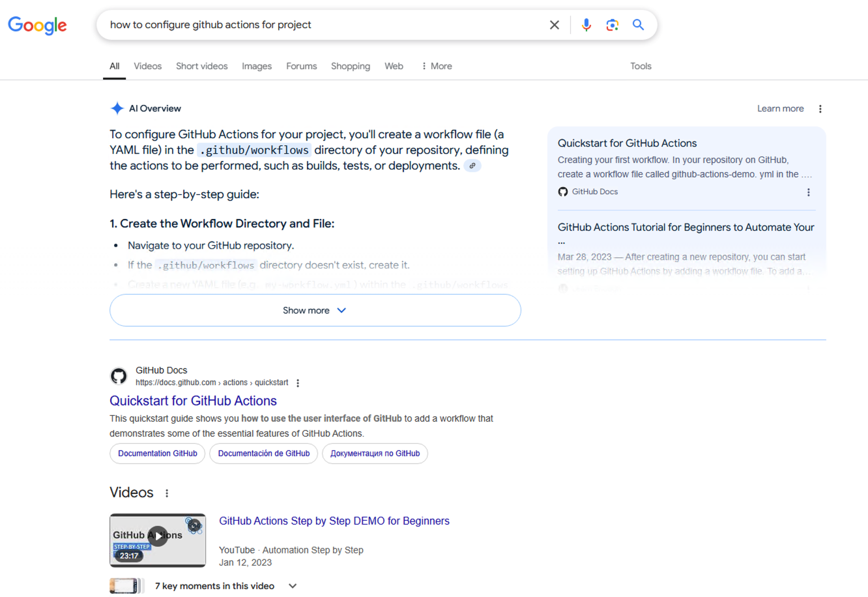Open Google Lens image search icon
The height and width of the screenshot is (597, 868).
[612, 25]
